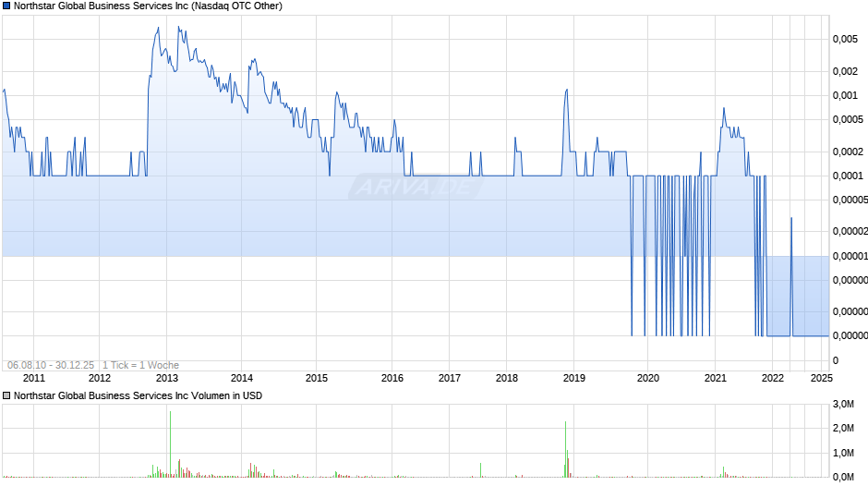868x486 pixels.
Task: Click the blue legend square beside Northstar title
Action: [6, 6]
